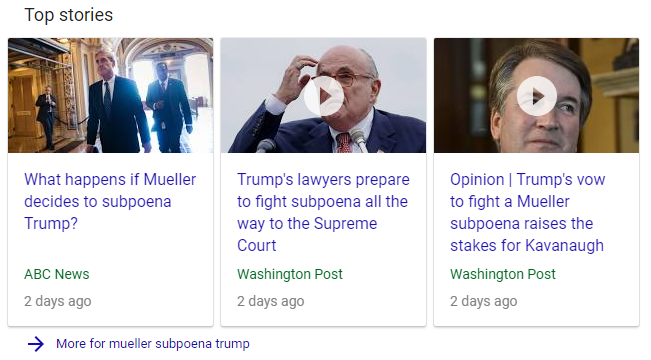The height and width of the screenshot is (360, 651).
Task: Click the Mueller hallway photo thumbnail
Action: 110,96
